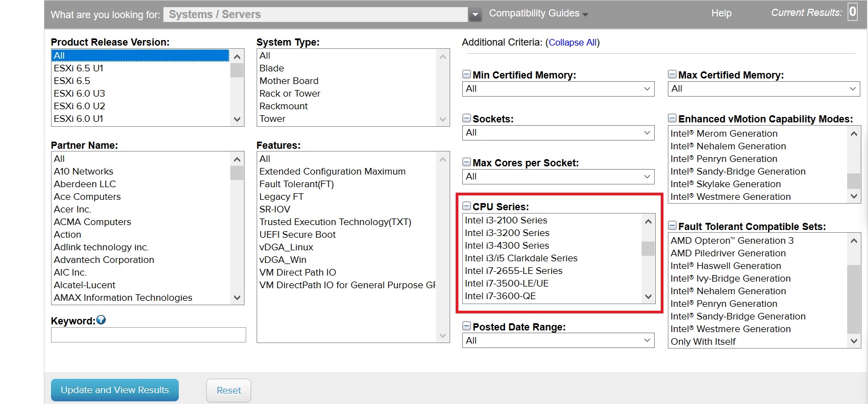Select Intel i3/i5 Clarkdale Series CPU

point(552,258)
